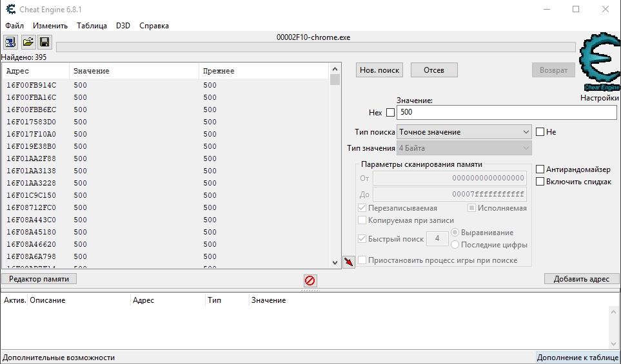Click the fast scan alignment value field
Viewport: 621px width, 364px height.
coord(437,238)
